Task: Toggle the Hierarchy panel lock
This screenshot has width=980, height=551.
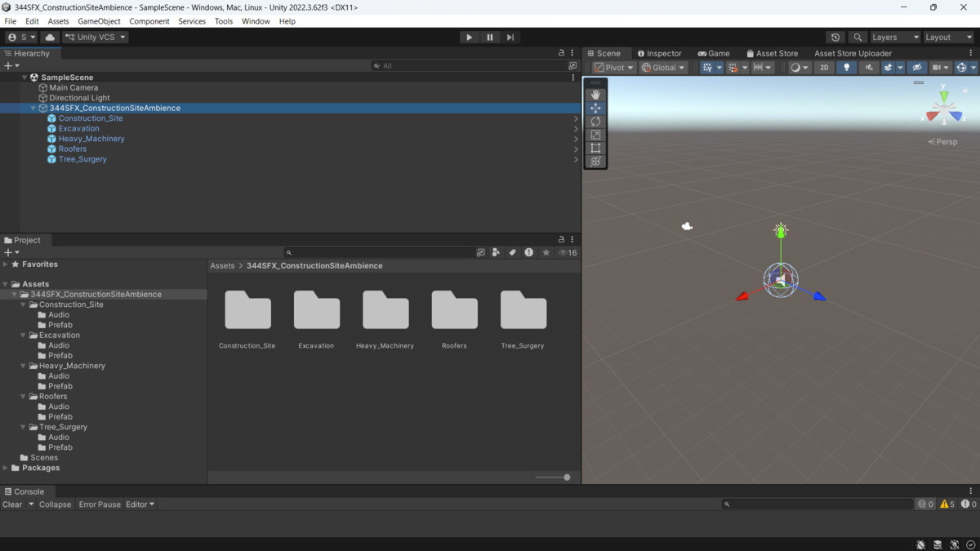Action: (x=561, y=53)
